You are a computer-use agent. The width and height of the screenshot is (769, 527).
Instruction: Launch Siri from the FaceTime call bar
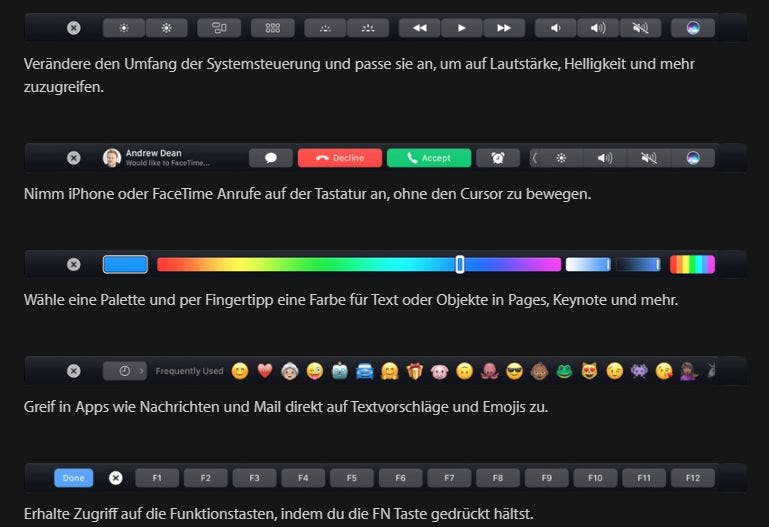pos(693,158)
